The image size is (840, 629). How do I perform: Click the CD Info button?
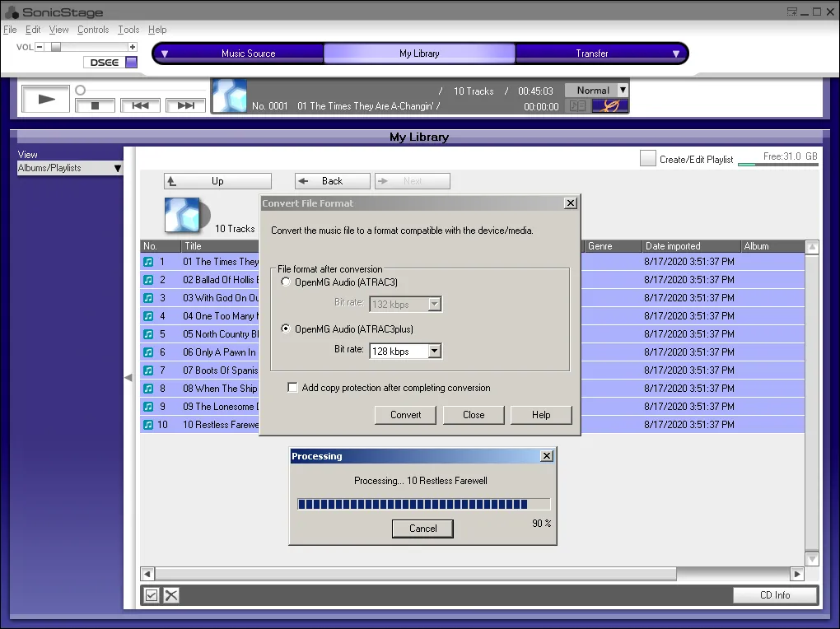tap(774, 594)
